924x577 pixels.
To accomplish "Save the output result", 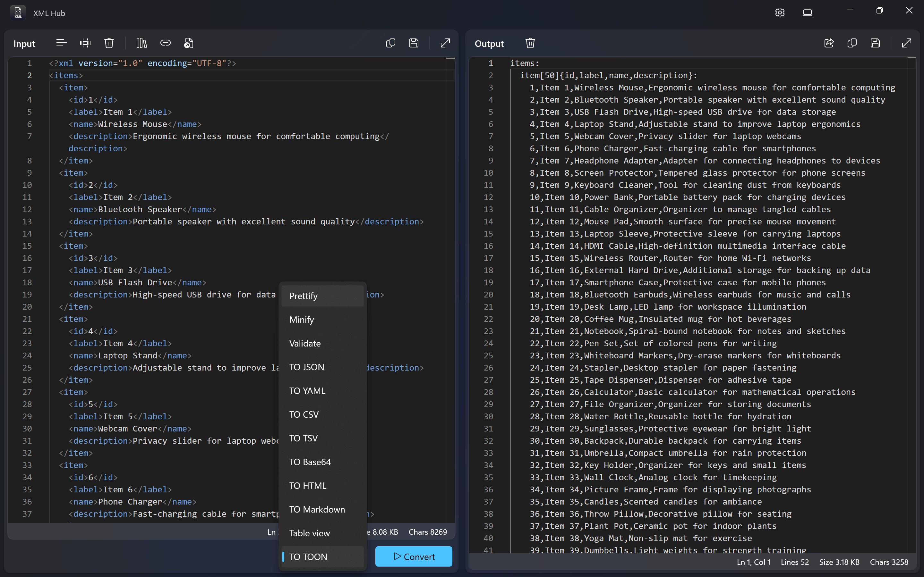I will point(875,43).
